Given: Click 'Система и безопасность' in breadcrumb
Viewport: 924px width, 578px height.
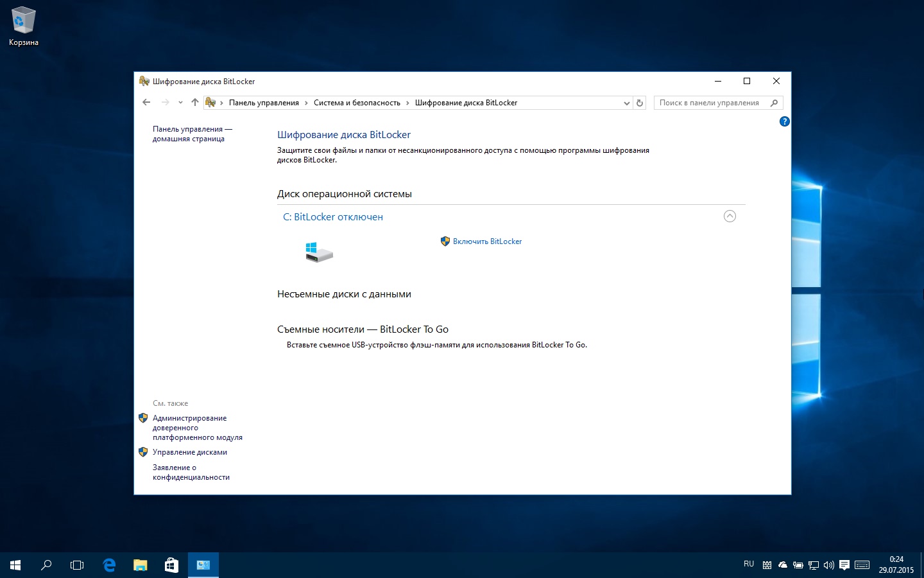Looking at the screenshot, I should click(x=357, y=103).
